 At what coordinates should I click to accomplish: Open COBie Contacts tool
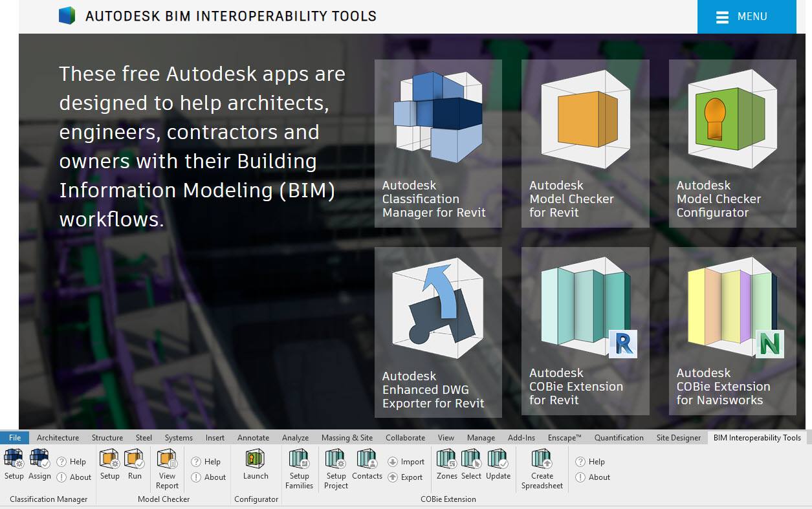click(368, 465)
